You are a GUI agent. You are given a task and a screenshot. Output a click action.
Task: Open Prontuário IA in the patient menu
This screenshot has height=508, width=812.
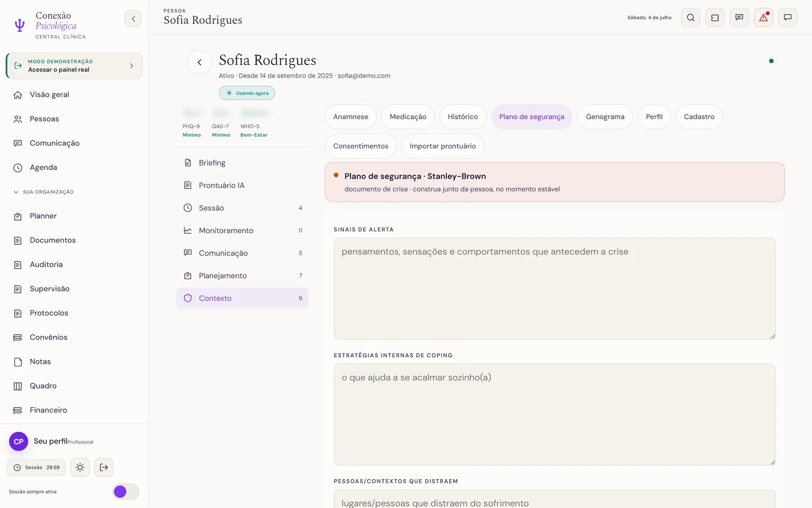pos(243,185)
